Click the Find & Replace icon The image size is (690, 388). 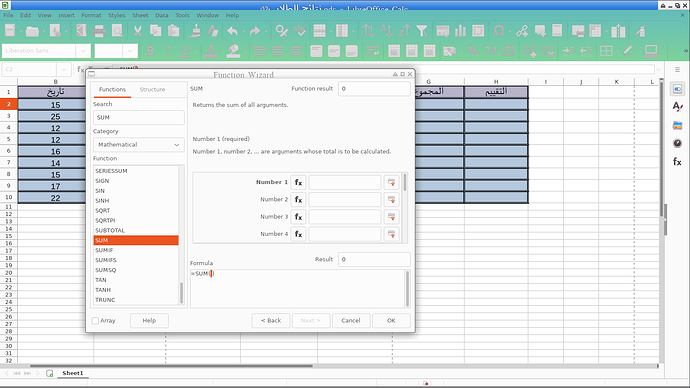281,31
